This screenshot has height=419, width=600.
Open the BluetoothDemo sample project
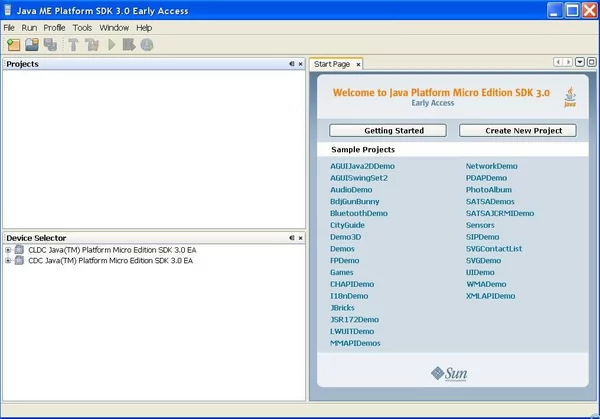(359, 214)
